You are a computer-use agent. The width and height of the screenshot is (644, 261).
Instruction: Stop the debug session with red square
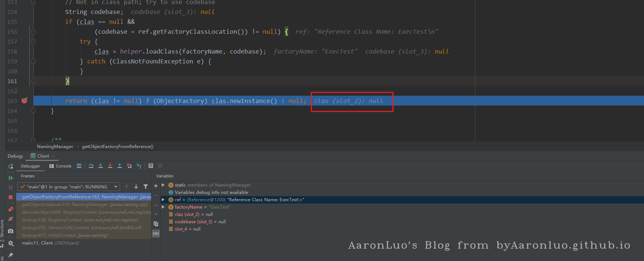point(11,197)
